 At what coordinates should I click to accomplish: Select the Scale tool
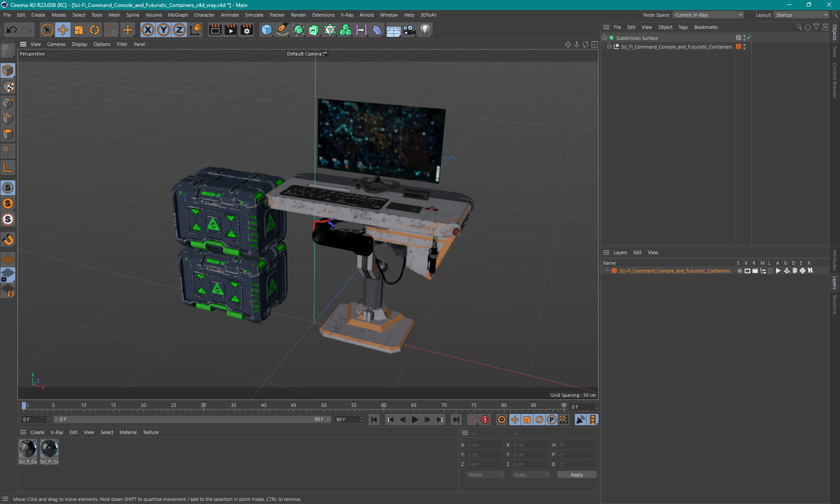79,30
